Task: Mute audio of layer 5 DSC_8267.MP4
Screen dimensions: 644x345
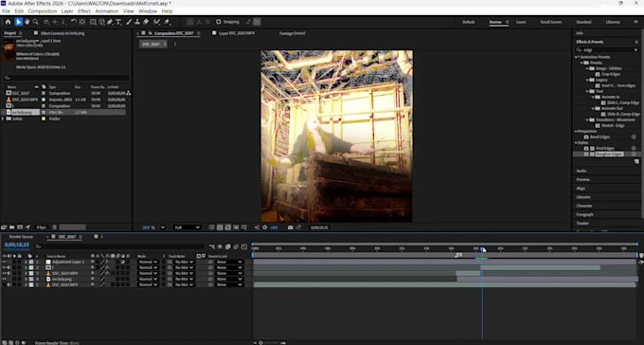Action: pyautogui.click(x=9, y=284)
